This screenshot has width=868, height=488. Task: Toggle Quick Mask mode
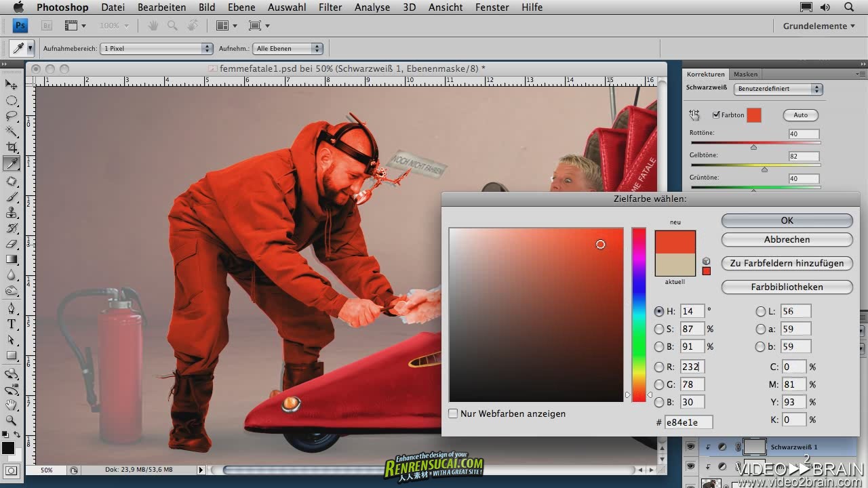point(12,470)
